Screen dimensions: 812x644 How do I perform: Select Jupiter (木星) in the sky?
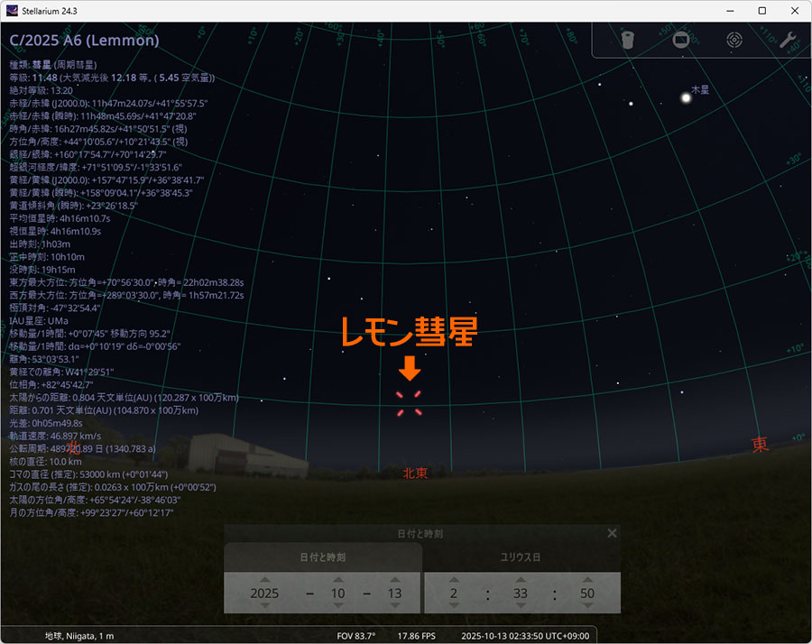click(686, 97)
